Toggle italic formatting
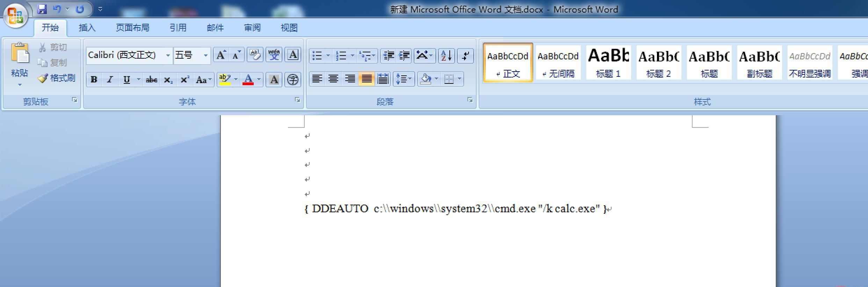 (110, 80)
